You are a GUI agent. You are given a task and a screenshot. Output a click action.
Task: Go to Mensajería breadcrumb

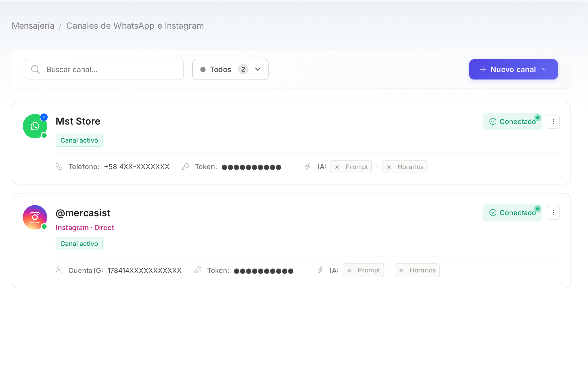coord(33,26)
